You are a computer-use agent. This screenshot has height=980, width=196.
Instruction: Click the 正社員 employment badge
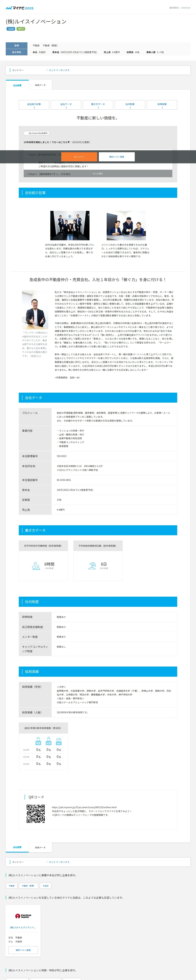coord(11,29)
